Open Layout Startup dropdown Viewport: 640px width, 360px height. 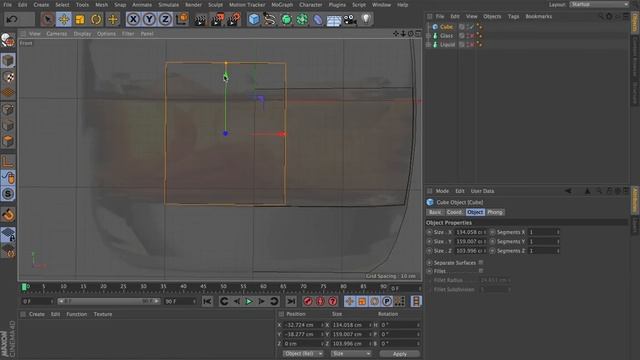click(x=599, y=4)
